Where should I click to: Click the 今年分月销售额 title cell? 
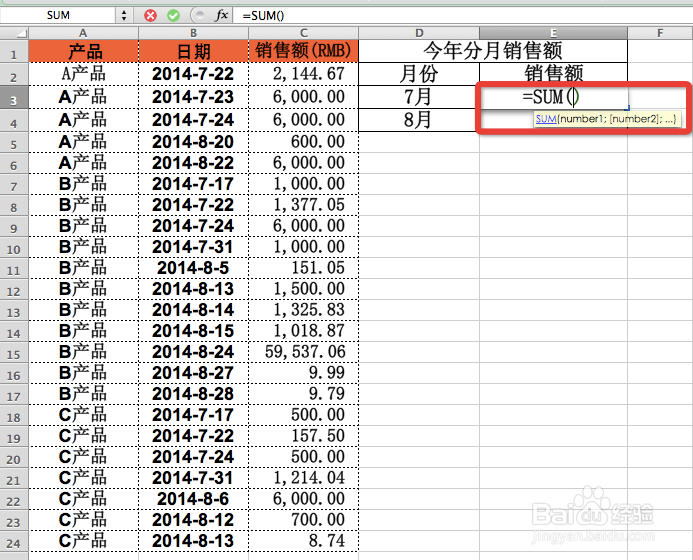coord(493,51)
